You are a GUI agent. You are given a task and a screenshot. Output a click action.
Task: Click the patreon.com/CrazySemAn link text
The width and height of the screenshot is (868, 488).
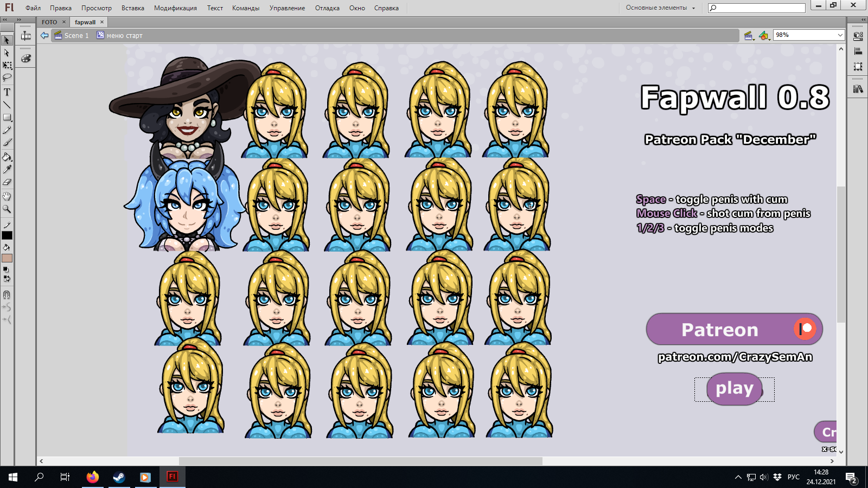[735, 357]
